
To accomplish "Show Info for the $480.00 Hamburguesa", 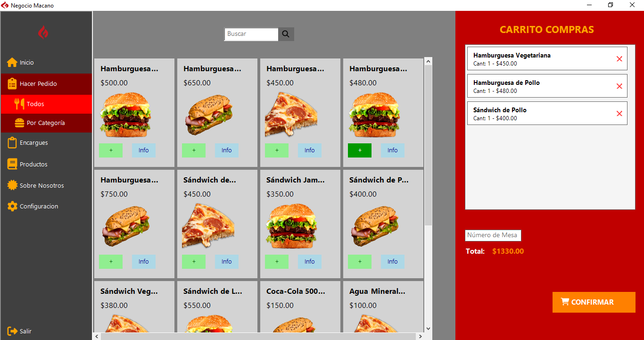I will point(393,150).
